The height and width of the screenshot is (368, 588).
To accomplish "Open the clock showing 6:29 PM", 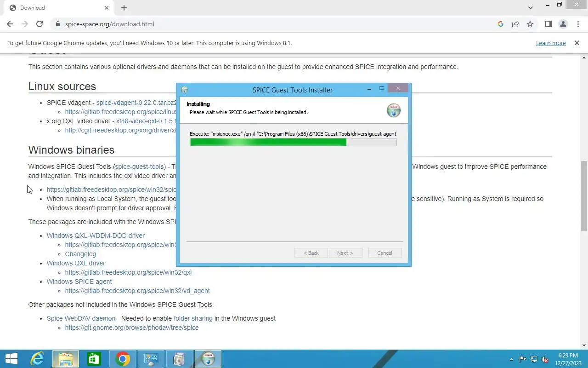I will [x=568, y=359].
